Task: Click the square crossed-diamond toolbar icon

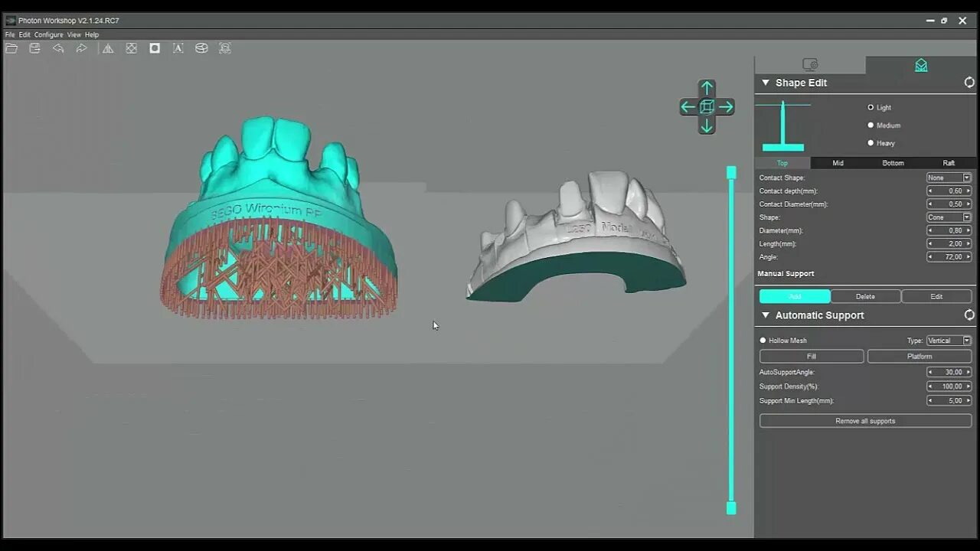Action: pos(132,48)
